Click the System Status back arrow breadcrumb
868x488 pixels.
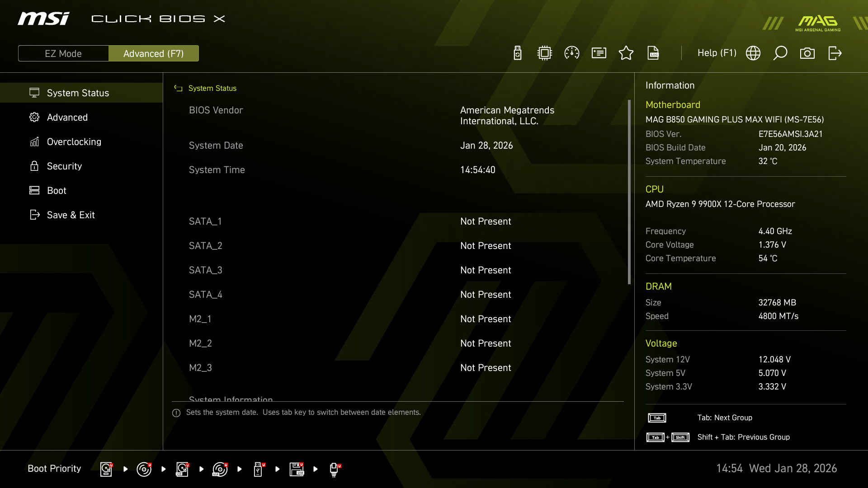point(178,89)
